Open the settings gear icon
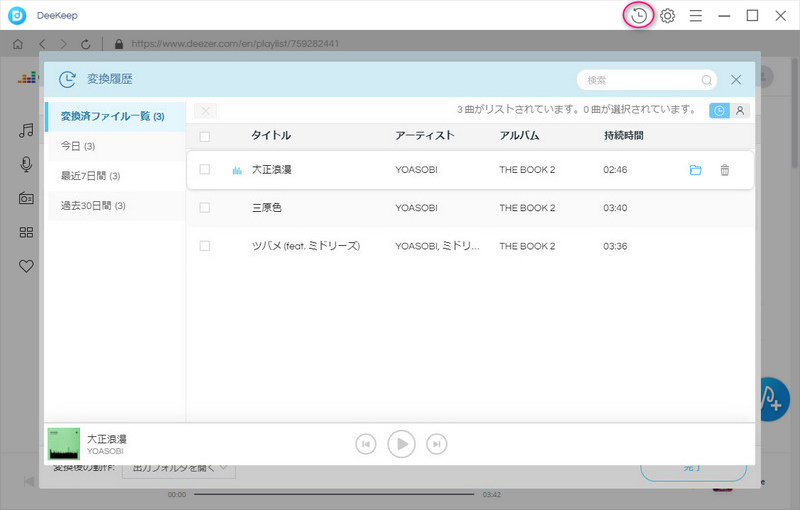 coord(667,16)
